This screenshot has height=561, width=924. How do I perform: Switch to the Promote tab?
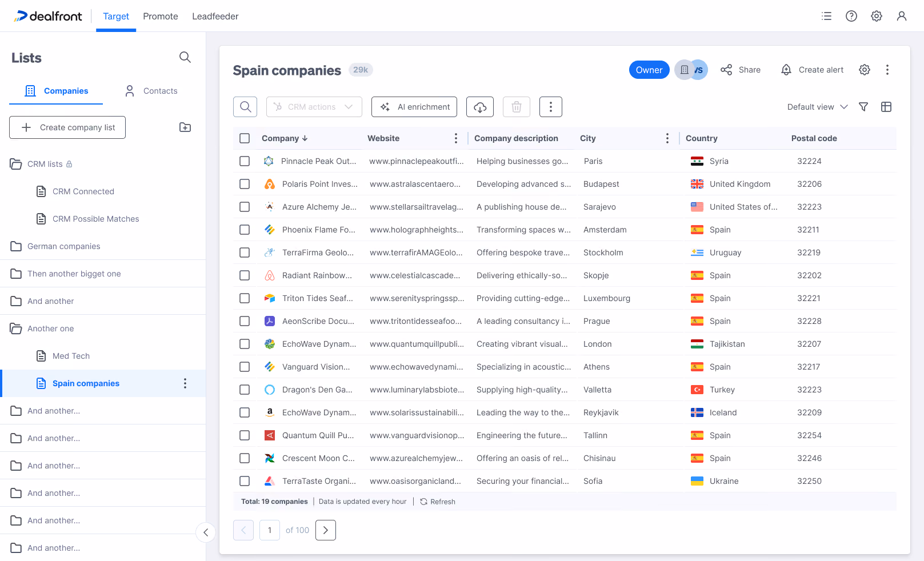click(161, 16)
